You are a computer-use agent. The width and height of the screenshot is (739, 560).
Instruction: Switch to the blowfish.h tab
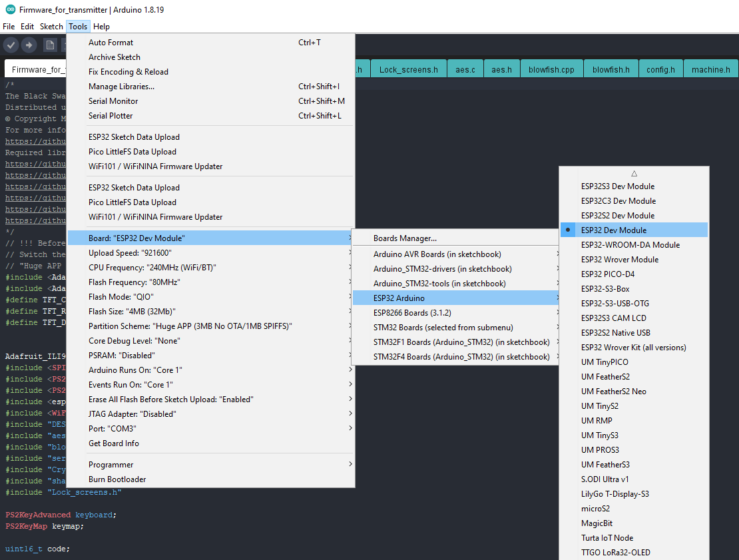(x=611, y=69)
